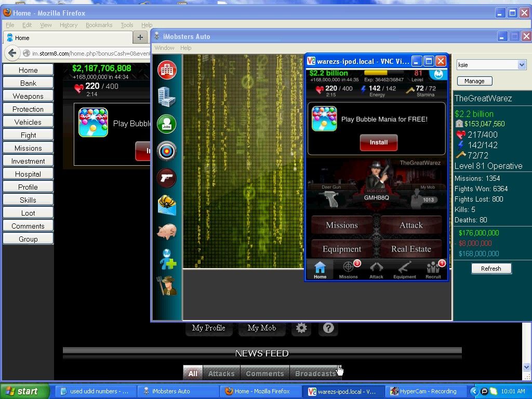Viewport: 532px width, 399px height.
Task: Click Mob Code GMHB8Q text
Action: (376, 197)
